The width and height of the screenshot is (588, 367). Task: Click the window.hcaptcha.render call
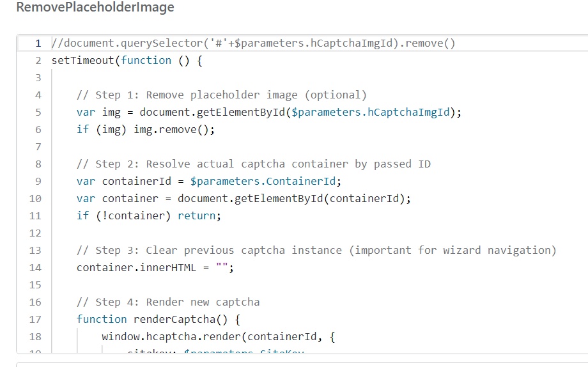tap(173, 337)
